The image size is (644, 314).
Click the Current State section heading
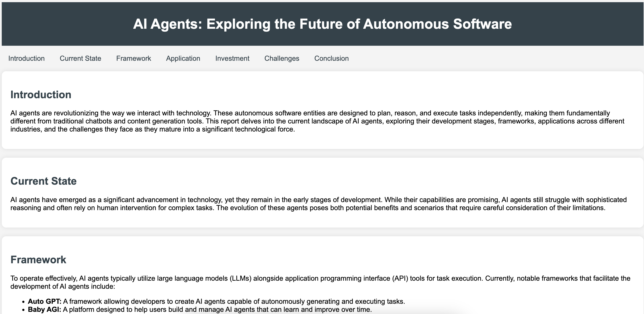[44, 181]
